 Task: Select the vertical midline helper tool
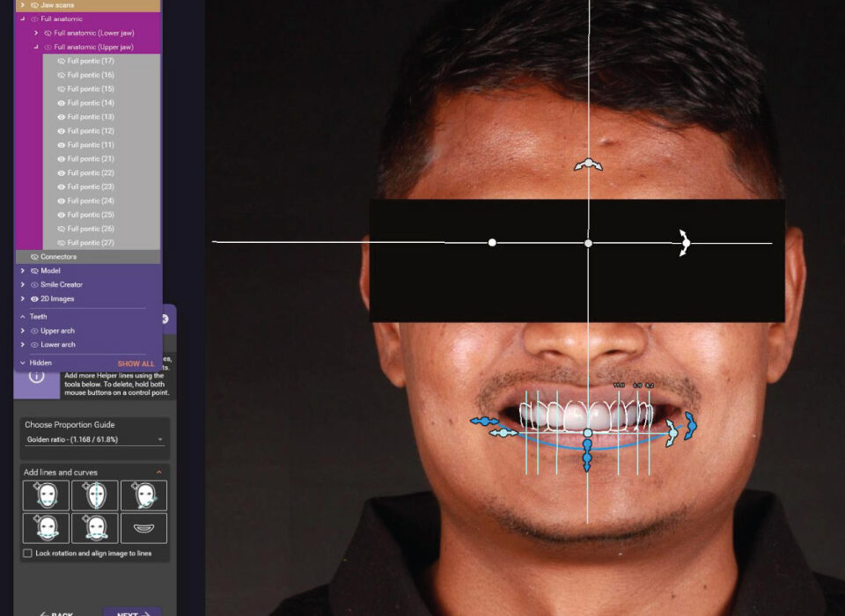96,495
